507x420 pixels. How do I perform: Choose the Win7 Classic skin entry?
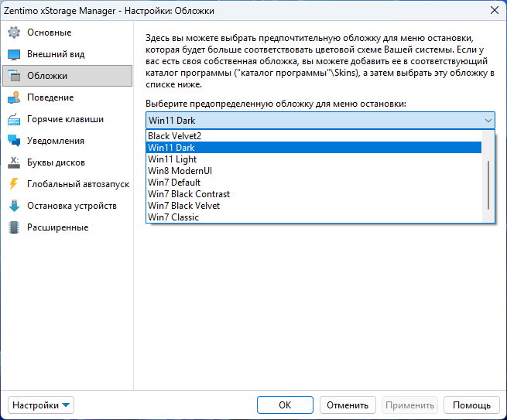(x=173, y=217)
